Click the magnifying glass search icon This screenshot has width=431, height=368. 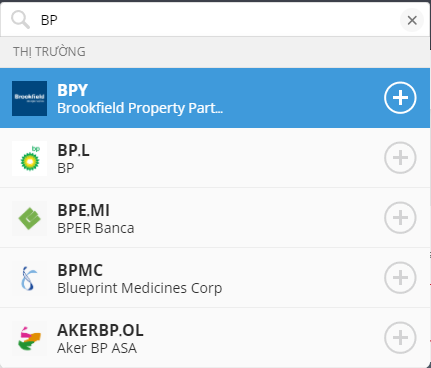click(20, 20)
